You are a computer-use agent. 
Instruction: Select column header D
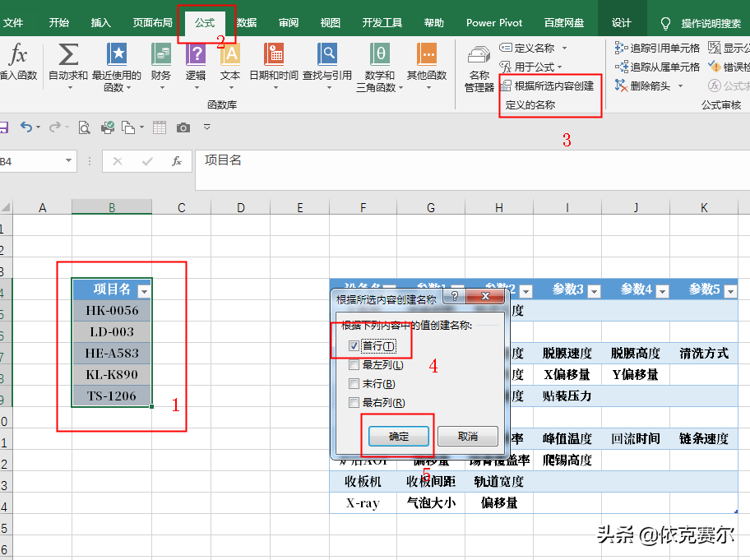(241, 207)
